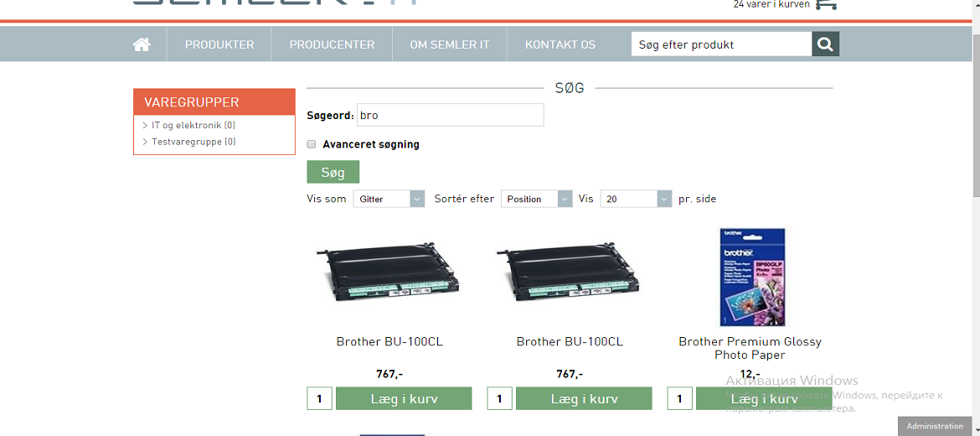Click the '767,-' price of first BU-100CL

point(389,374)
